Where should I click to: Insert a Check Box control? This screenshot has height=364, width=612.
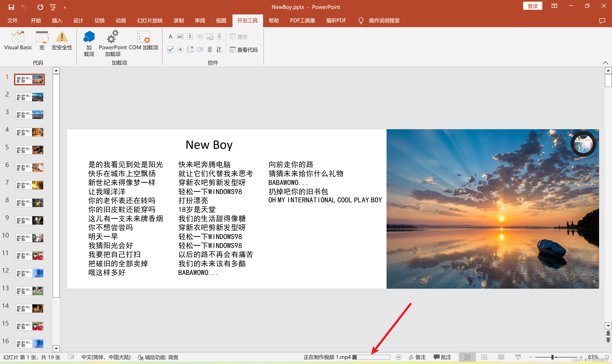click(x=170, y=49)
